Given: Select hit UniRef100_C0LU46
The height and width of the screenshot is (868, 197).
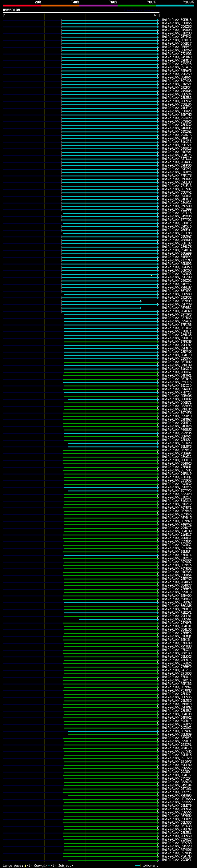Looking at the screenshot, I should [176, 755].
